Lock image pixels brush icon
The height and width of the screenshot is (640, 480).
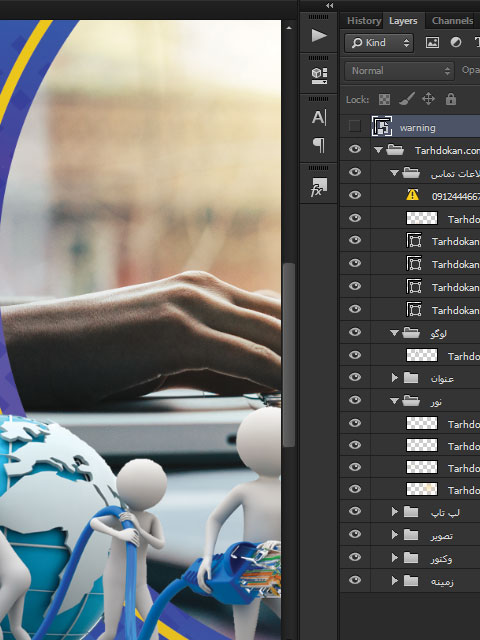[407, 99]
